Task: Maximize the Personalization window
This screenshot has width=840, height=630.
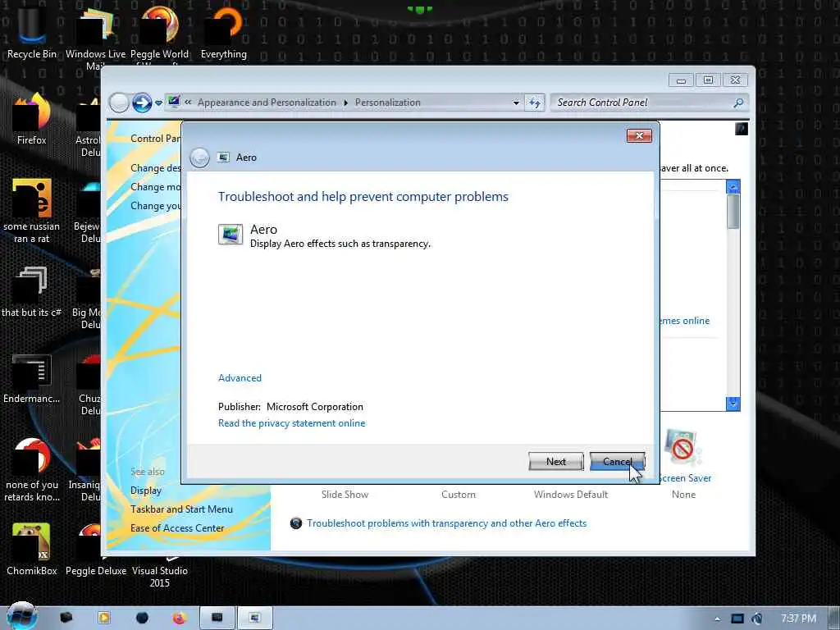Action: pos(708,80)
